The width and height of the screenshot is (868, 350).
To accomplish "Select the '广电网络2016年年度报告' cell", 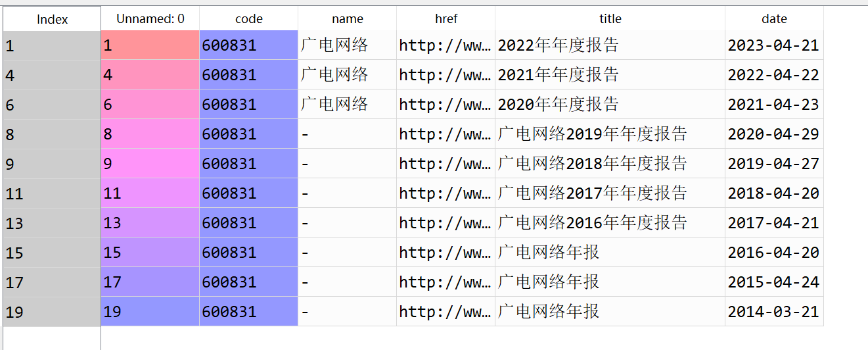I will [610, 223].
